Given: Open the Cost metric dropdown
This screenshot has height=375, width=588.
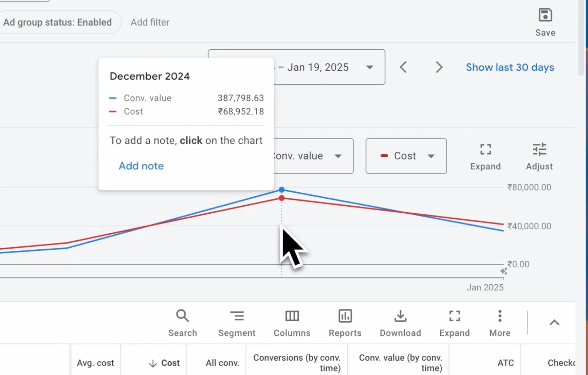Looking at the screenshot, I should point(406,156).
